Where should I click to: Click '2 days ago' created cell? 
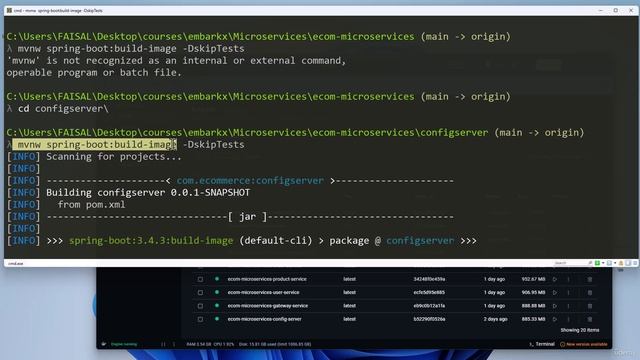click(x=495, y=319)
